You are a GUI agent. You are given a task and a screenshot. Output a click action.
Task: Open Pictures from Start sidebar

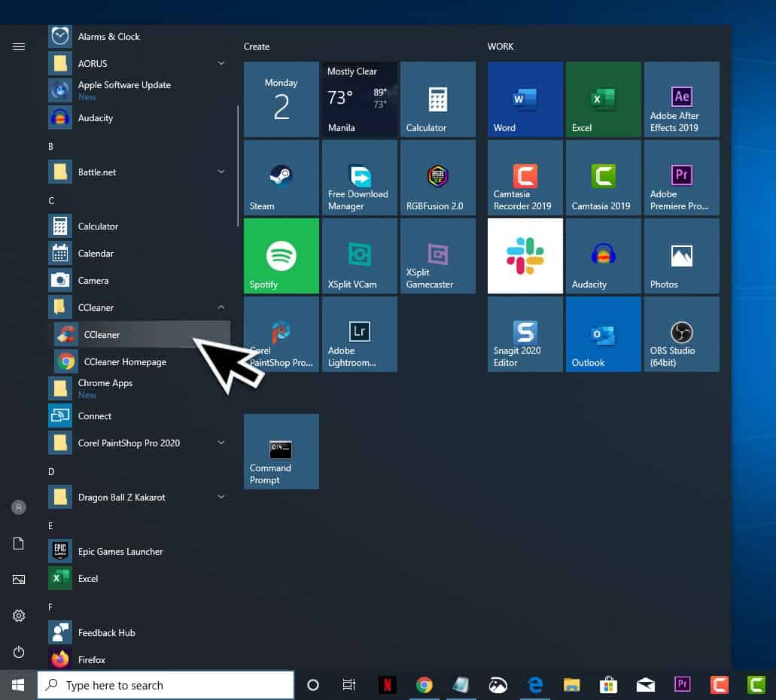[18, 580]
